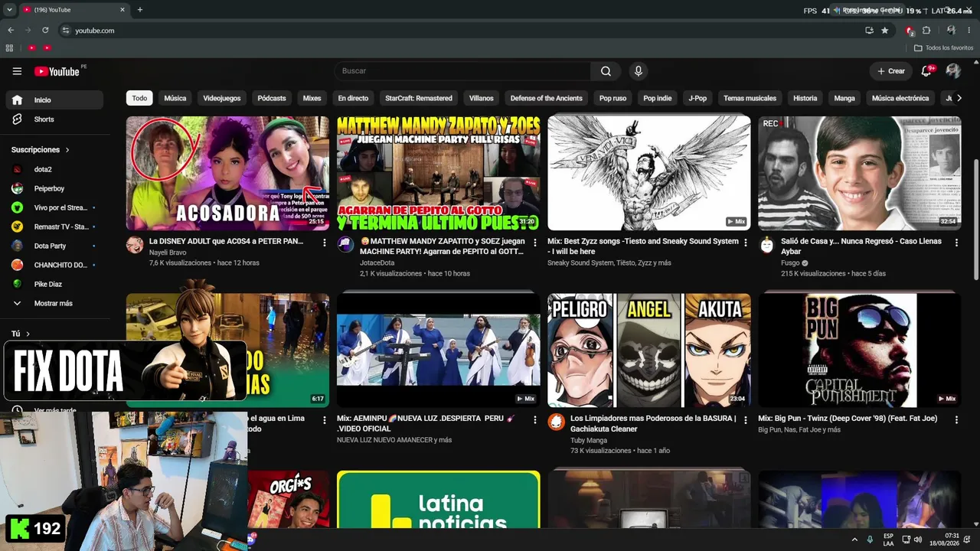The height and width of the screenshot is (551, 980).
Task: Open the Mix: Big Pun - Twinz title
Action: point(848,419)
